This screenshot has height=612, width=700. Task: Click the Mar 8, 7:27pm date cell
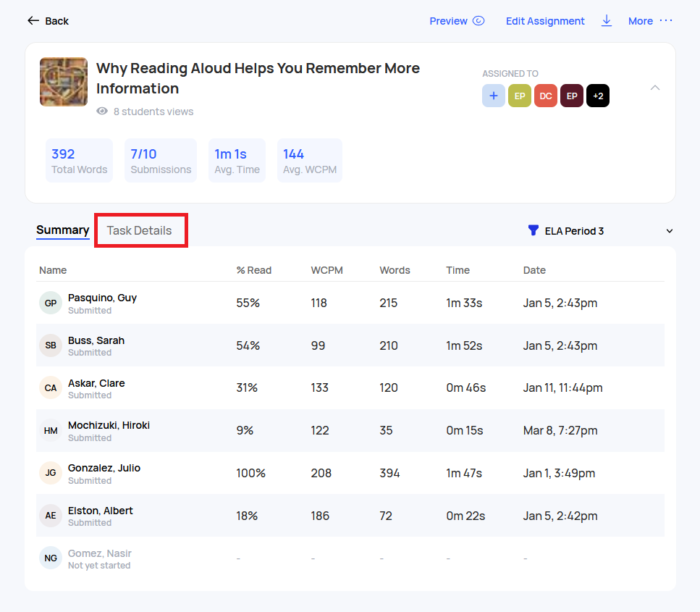point(560,431)
